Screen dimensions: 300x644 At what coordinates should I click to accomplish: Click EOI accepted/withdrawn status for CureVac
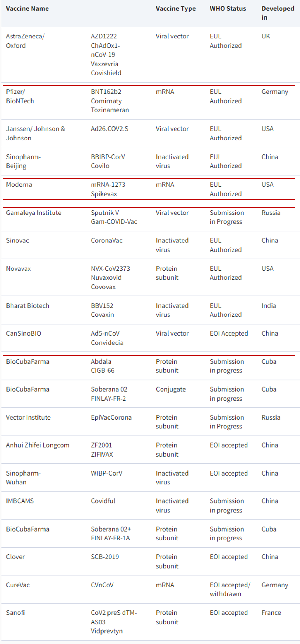click(x=230, y=589)
